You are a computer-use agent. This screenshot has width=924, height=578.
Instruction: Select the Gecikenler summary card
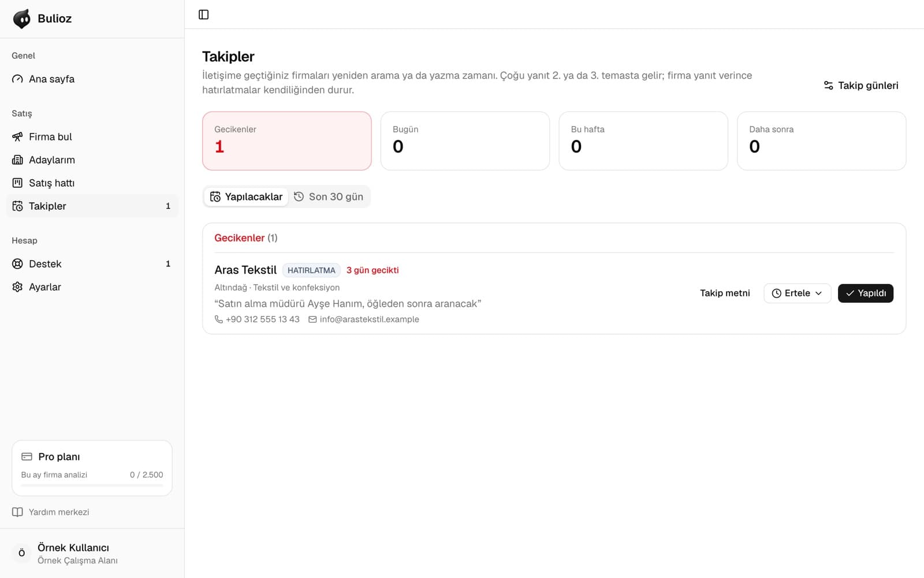click(x=287, y=141)
